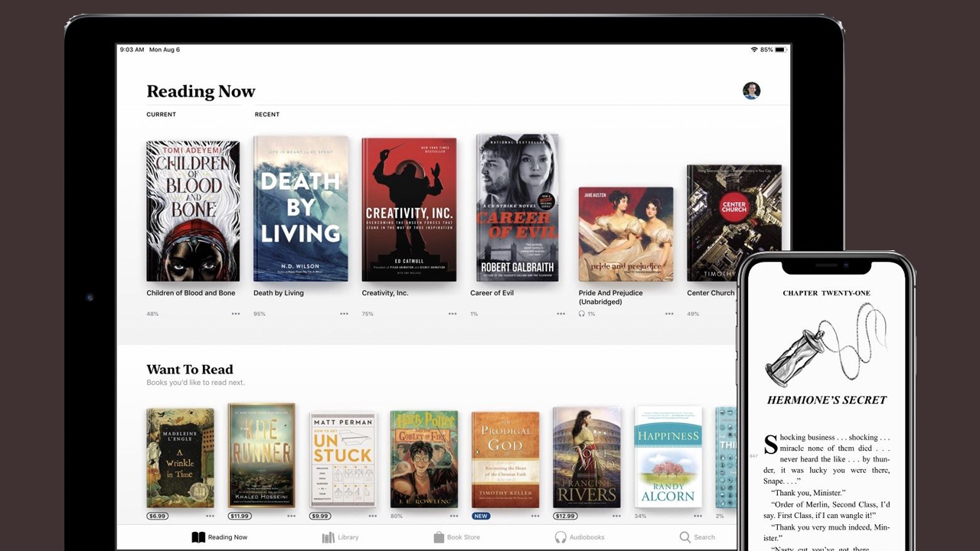
Task: Click the 'Center Church' title text
Action: click(710, 293)
